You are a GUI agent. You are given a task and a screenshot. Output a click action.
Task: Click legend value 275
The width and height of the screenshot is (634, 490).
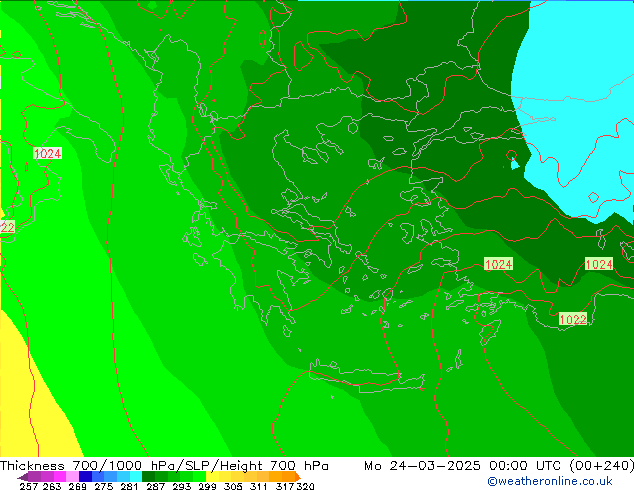[104, 486]
